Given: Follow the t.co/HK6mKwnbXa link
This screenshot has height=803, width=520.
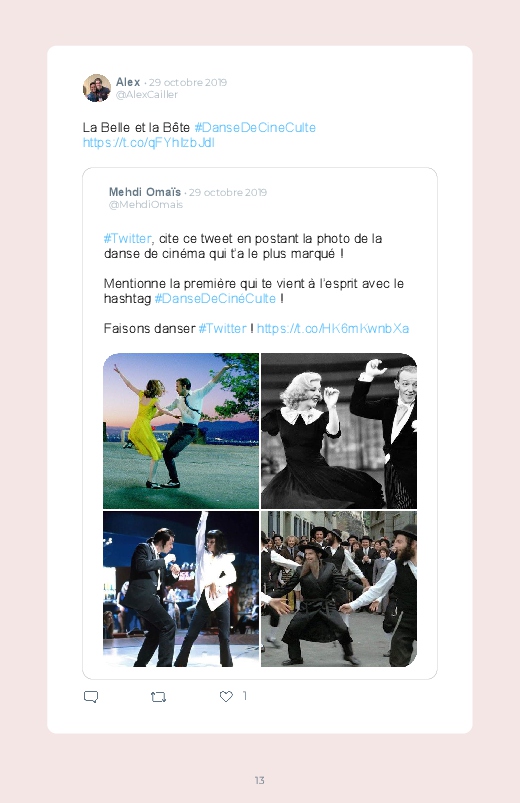Looking at the screenshot, I should [x=333, y=328].
